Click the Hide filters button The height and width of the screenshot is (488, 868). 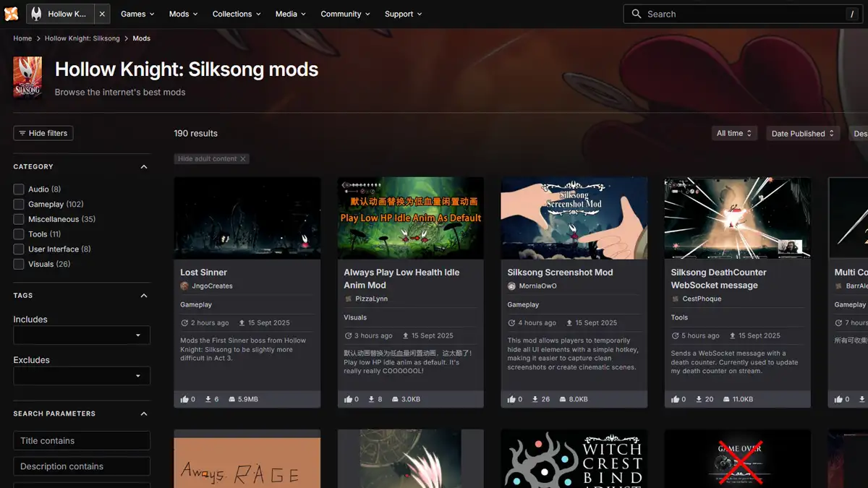coord(43,133)
